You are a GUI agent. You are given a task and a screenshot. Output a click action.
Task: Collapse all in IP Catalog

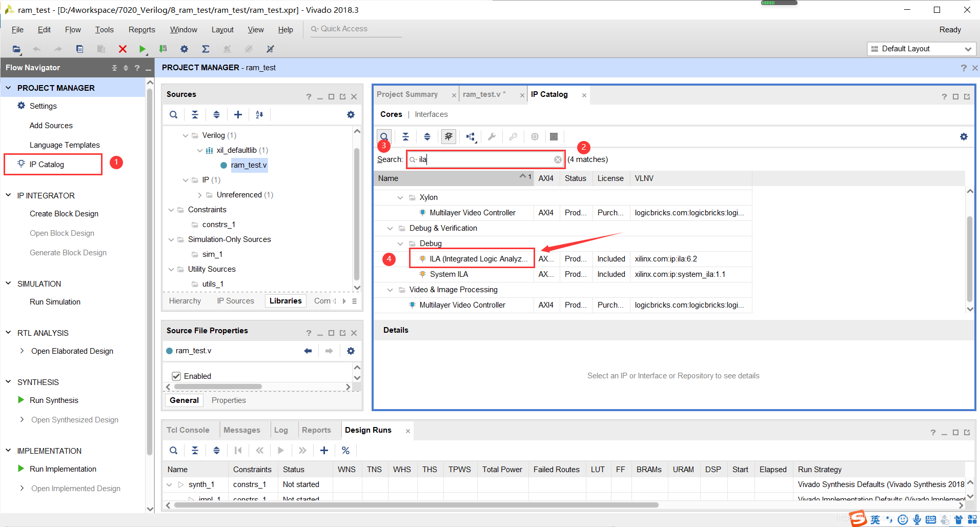coord(405,137)
